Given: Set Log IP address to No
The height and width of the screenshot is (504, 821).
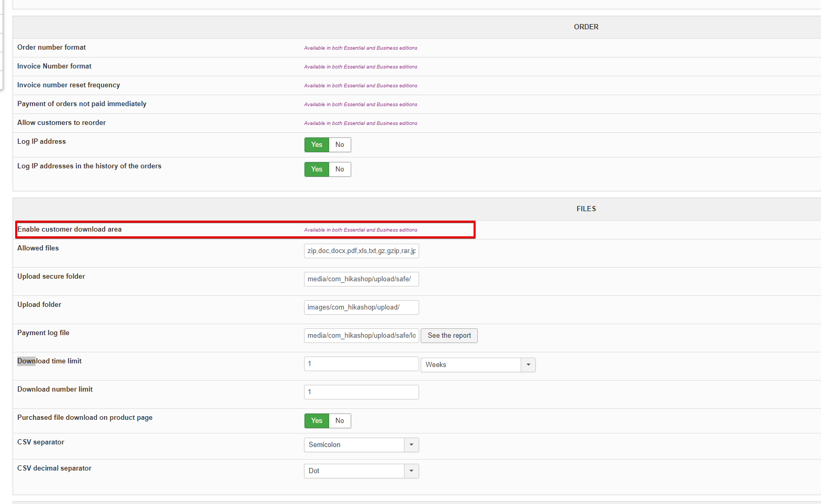Looking at the screenshot, I should (340, 145).
